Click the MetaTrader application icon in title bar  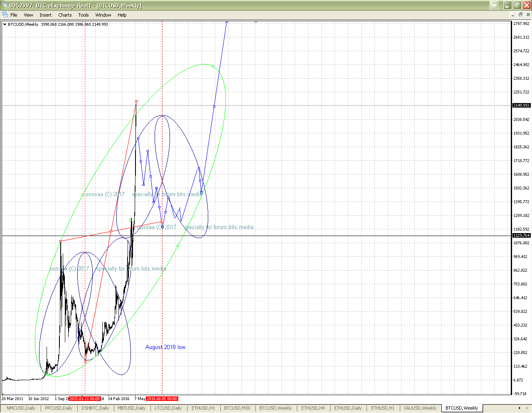click(5, 5)
